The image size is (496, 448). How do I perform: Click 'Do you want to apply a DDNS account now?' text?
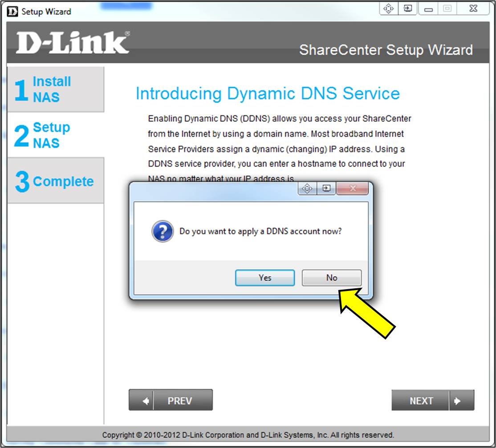[260, 231]
